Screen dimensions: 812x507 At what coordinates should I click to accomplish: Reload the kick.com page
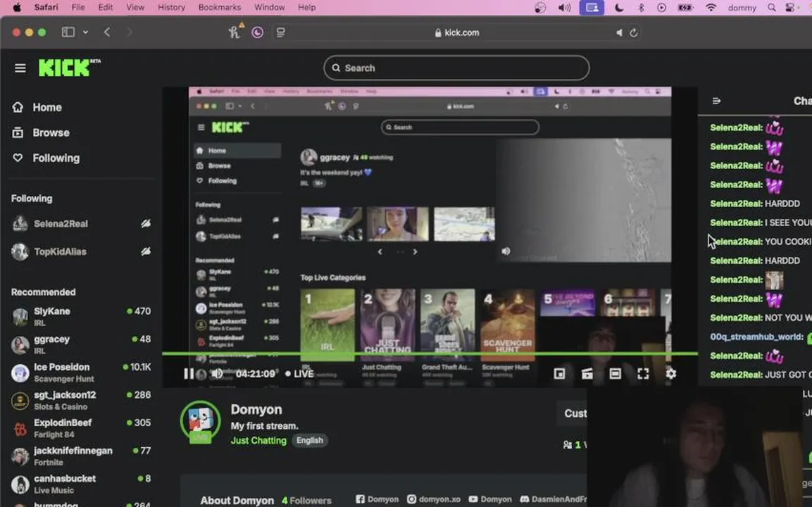click(x=633, y=32)
